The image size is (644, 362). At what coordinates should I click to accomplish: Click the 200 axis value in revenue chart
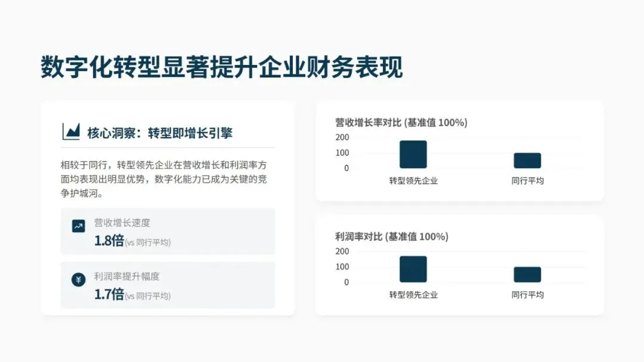click(342, 137)
